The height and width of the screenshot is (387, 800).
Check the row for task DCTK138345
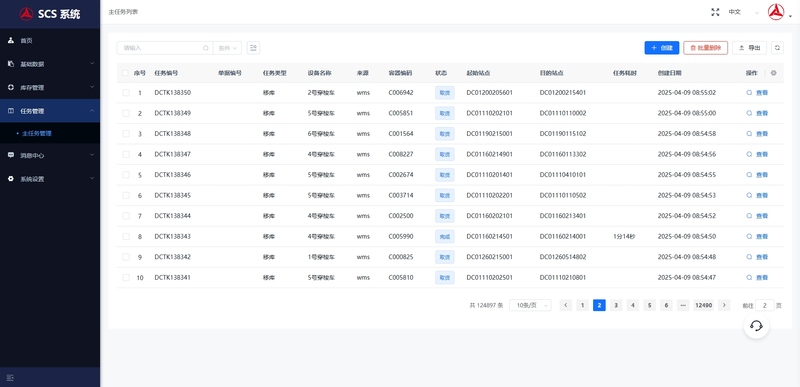[126, 195]
